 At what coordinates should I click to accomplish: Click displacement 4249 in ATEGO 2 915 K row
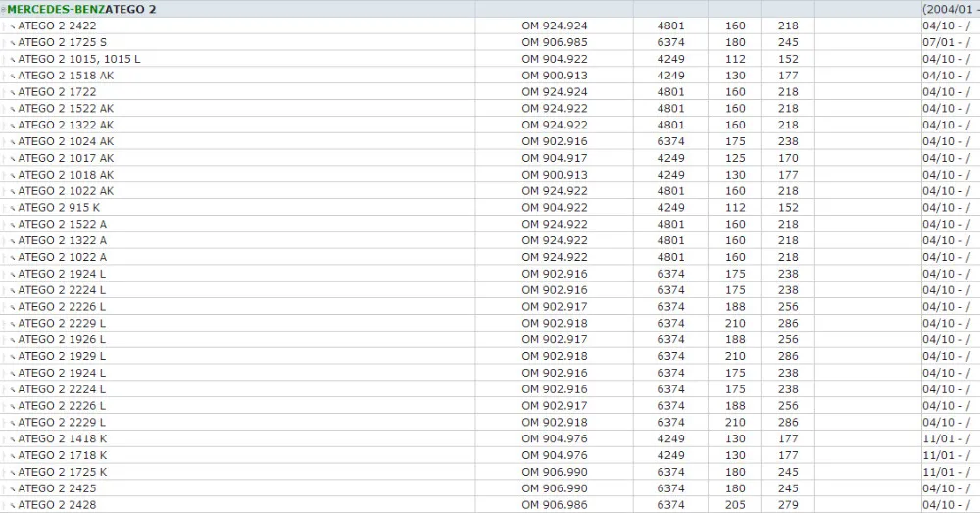pos(670,208)
